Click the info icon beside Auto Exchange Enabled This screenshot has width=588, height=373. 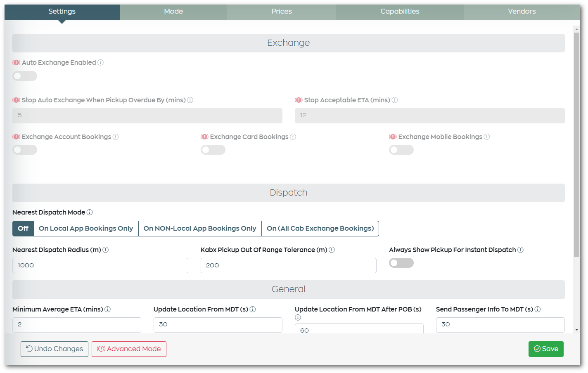click(x=100, y=62)
